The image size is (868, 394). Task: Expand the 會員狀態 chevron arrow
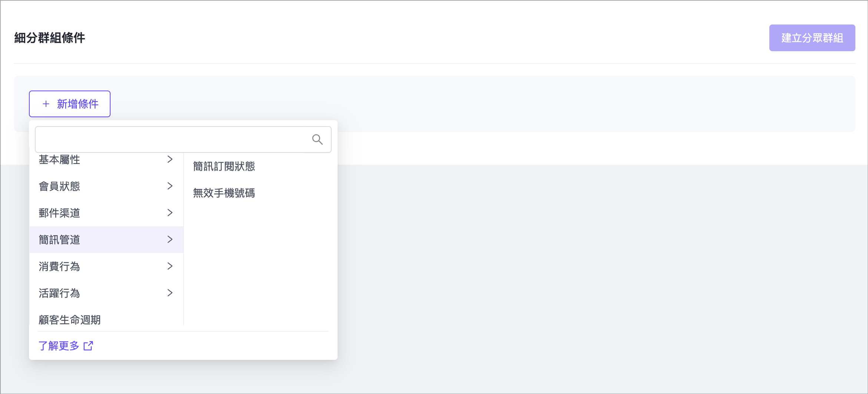(x=170, y=186)
